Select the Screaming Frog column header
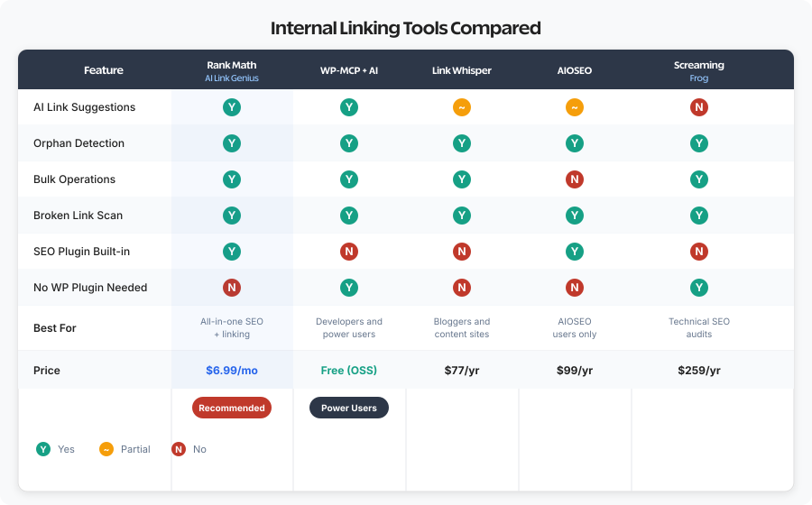Viewport: 812px width, 505px height. coord(699,71)
